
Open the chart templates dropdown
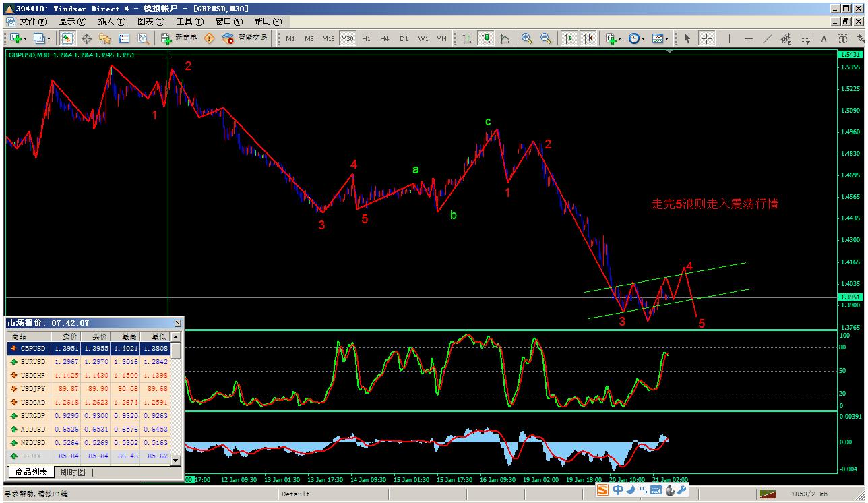(x=660, y=38)
